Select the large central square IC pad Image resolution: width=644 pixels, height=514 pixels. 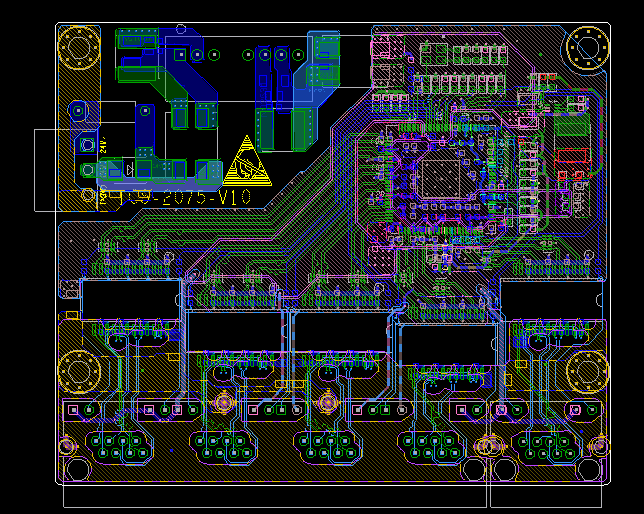pos(441,178)
